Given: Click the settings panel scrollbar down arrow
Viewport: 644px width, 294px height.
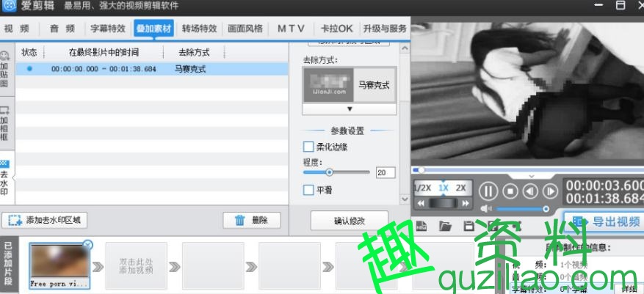Looking at the screenshot, I should 405,199.
